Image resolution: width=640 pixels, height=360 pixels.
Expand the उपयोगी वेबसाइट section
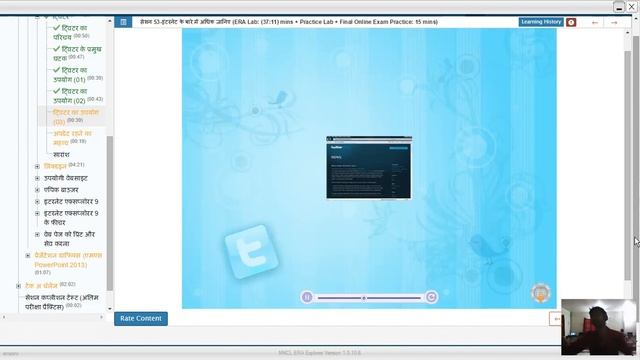[37, 178]
